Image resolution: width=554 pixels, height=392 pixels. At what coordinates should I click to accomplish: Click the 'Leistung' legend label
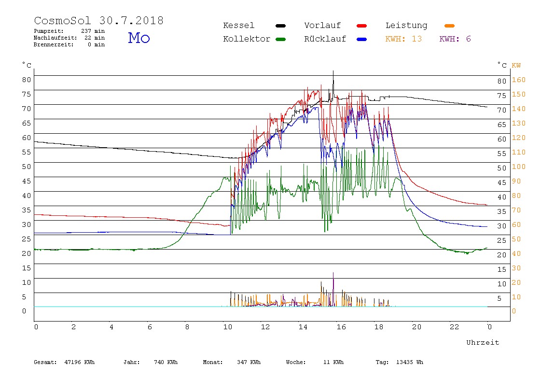[406, 26]
